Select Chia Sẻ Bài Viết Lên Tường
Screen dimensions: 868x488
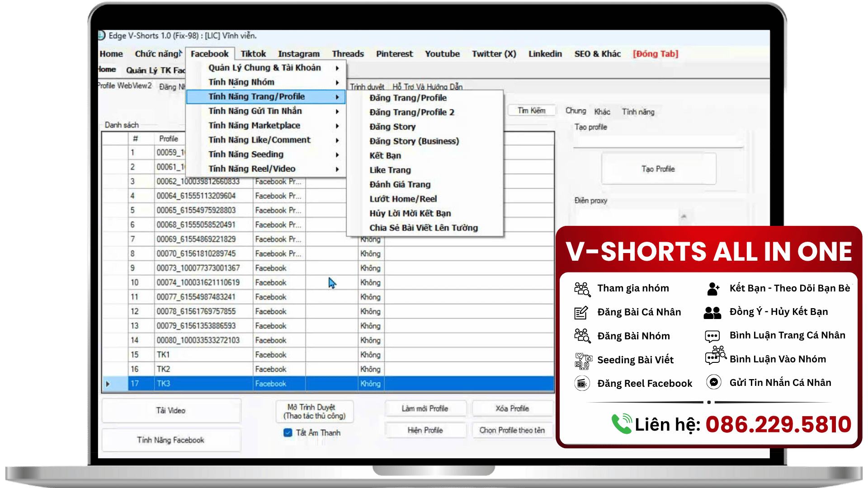coord(425,228)
